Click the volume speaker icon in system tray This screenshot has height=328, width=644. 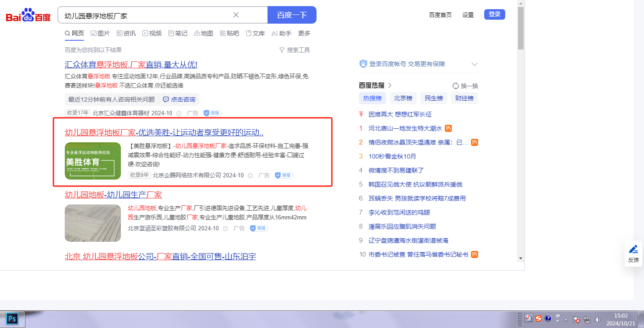click(x=598, y=319)
